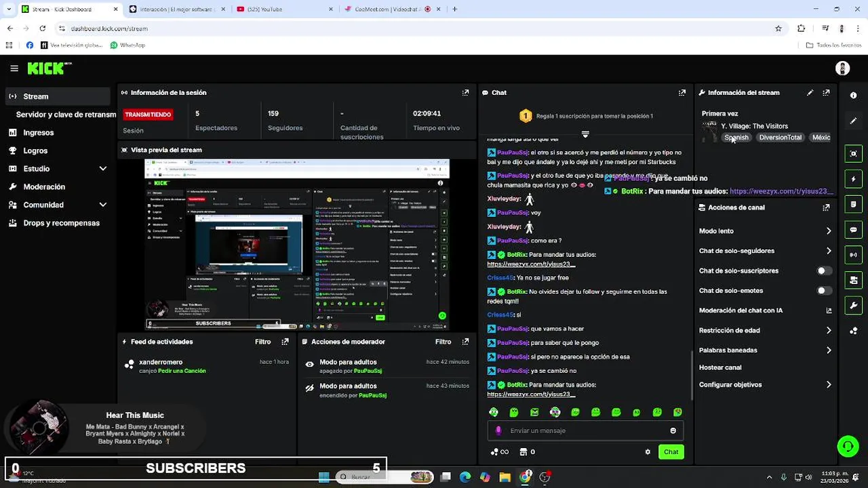
Task: Edit stream info with the pencil icon
Action: (x=810, y=93)
